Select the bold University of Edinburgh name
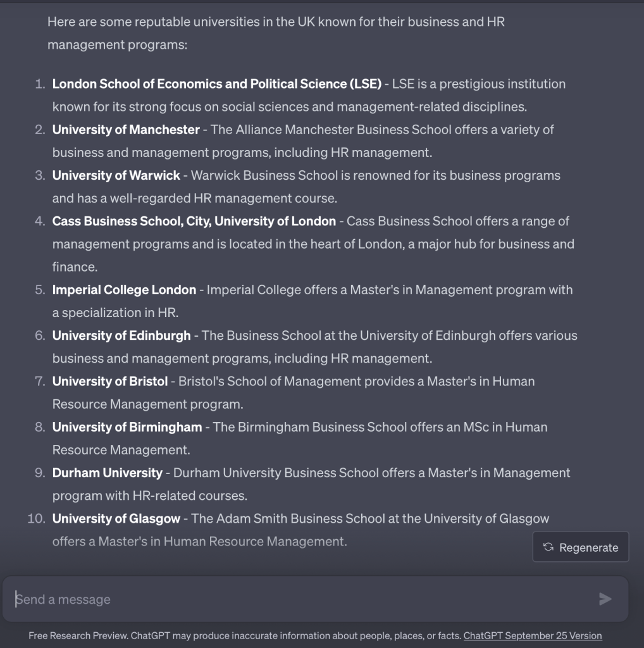 [121, 335]
